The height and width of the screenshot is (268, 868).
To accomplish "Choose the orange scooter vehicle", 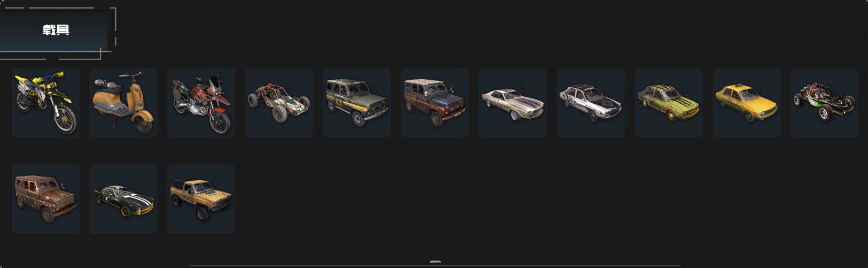I will tap(123, 103).
